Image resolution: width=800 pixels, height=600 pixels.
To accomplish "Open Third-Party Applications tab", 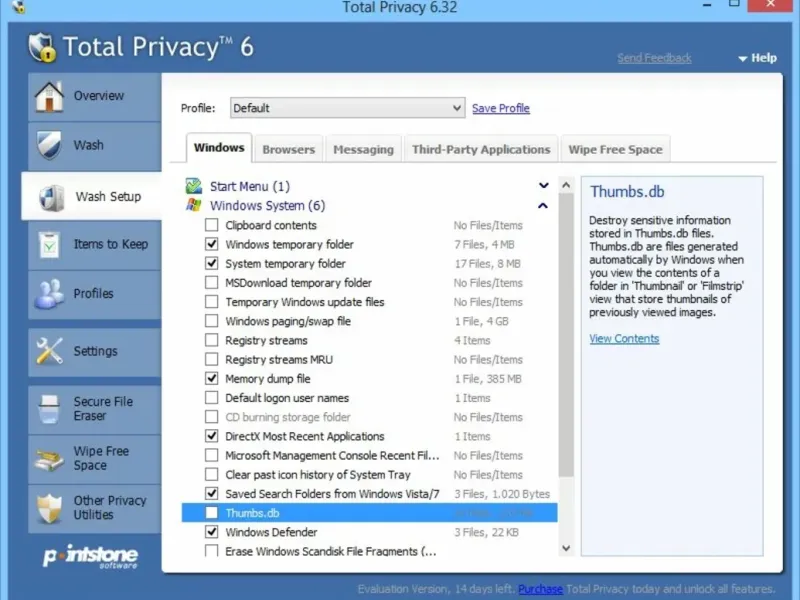I will [x=481, y=149].
